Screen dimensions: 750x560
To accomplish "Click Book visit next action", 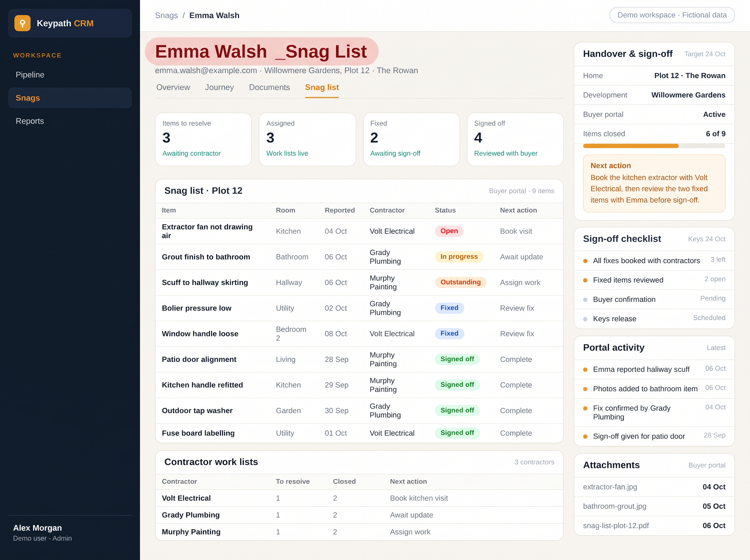I will tap(516, 231).
